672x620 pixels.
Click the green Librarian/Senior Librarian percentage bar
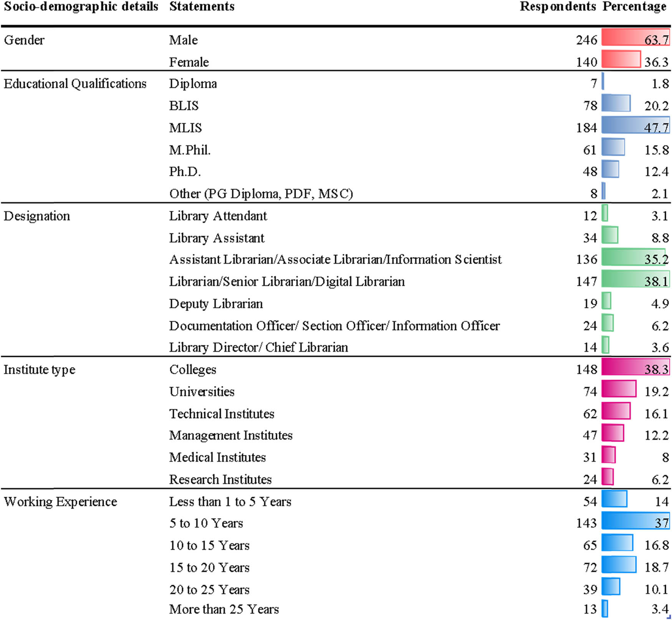(x=635, y=279)
